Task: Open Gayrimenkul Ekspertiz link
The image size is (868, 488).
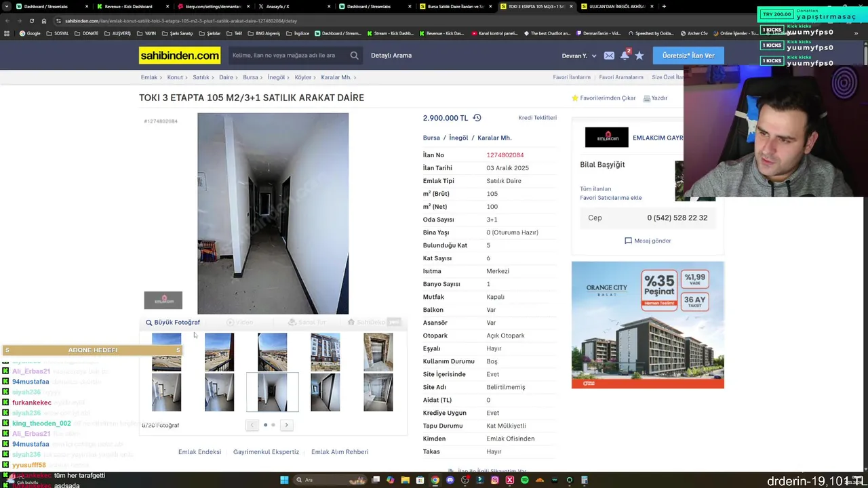Action: [266, 452]
